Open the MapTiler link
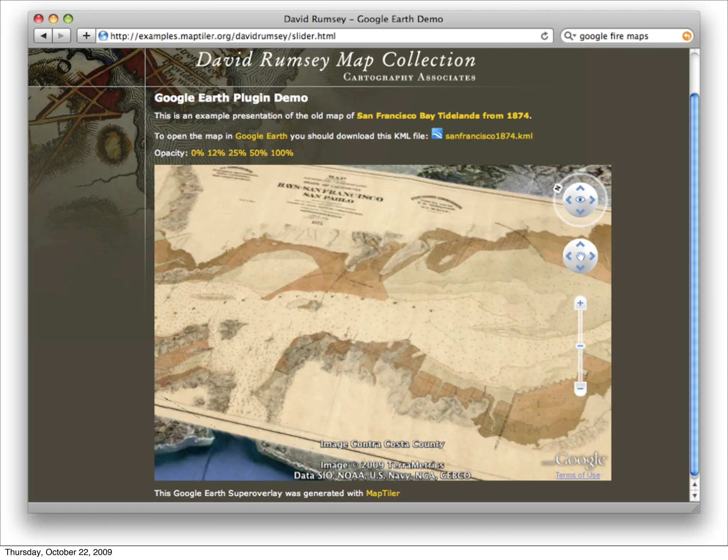Image resolution: width=728 pixels, height=560 pixels. point(382,493)
